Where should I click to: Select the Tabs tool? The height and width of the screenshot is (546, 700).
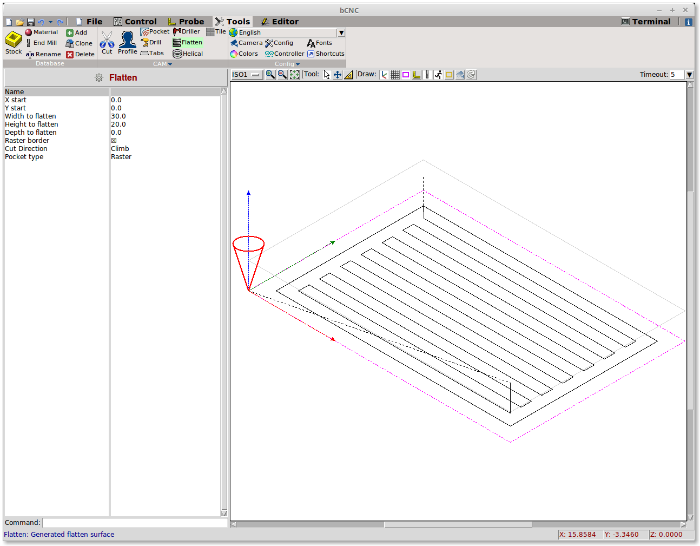click(x=152, y=53)
